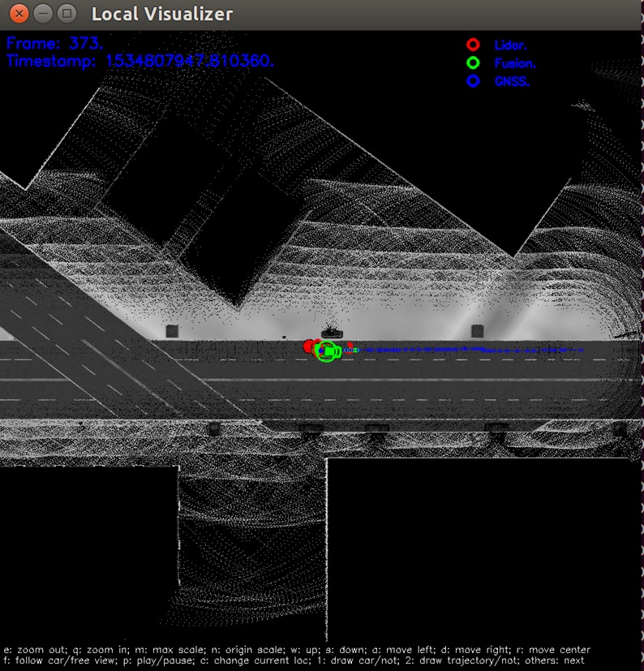Maximize the Local Visualizer window
Image resolution: width=644 pixels, height=671 pixels.
(67, 14)
